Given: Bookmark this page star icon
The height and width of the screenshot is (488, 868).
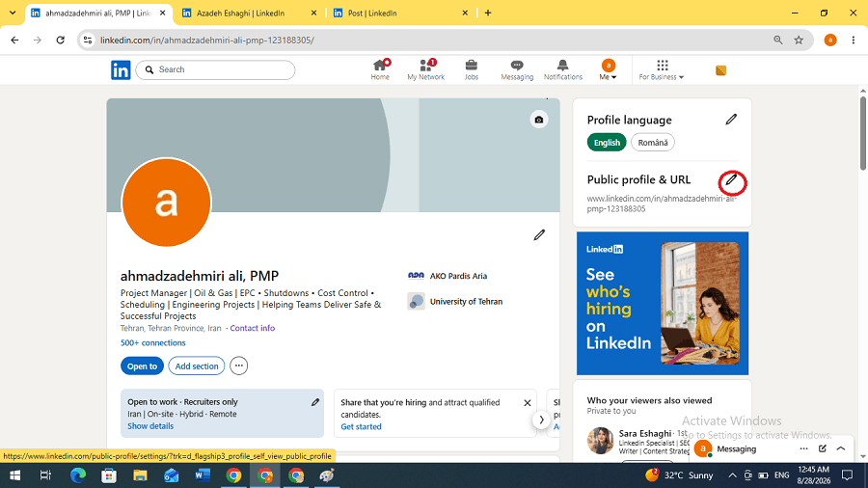Looking at the screenshot, I should pyautogui.click(x=799, y=40).
